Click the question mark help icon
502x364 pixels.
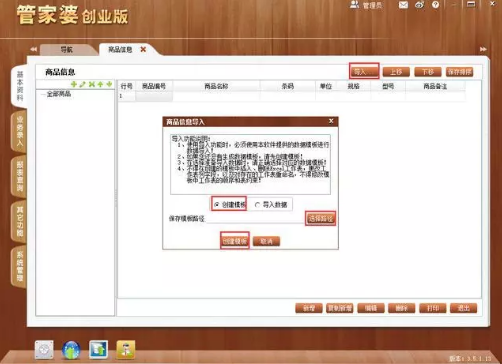click(x=435, y=5)
